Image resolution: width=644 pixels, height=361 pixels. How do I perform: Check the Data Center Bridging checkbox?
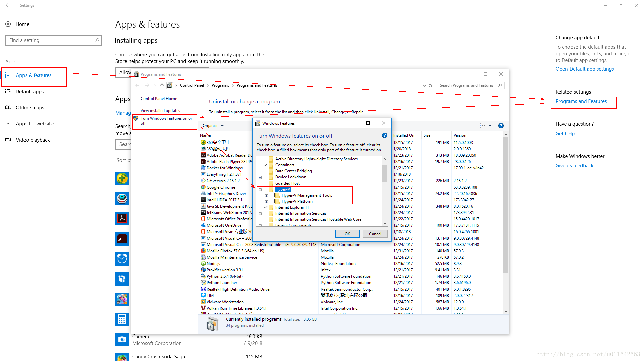point(266,171)
